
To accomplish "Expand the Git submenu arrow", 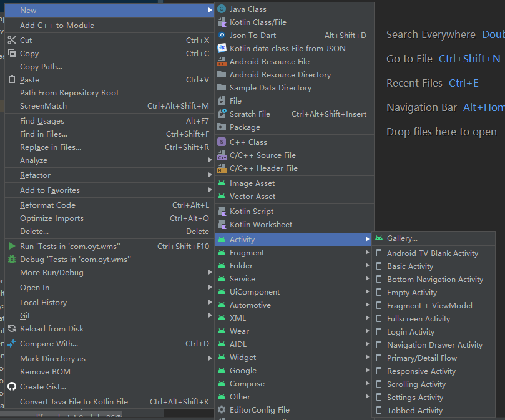I will coord(210,315).
